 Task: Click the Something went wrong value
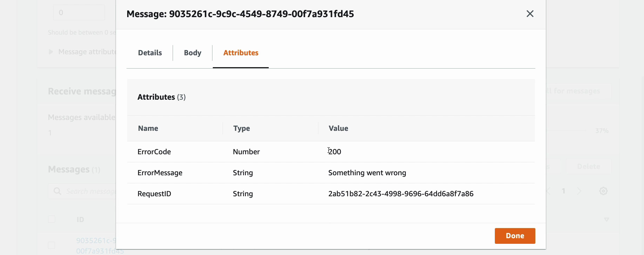[x=367, y=173]
